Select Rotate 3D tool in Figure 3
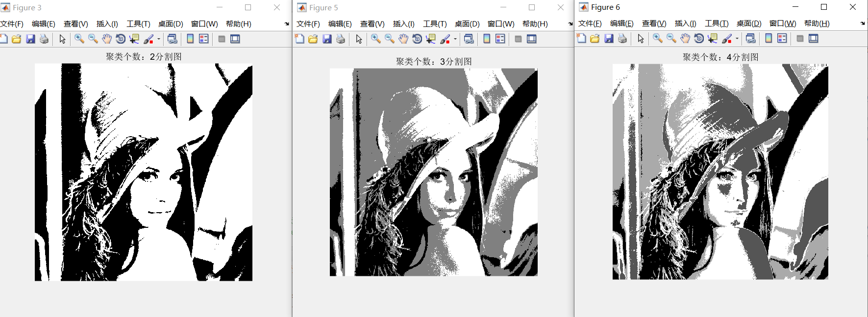The width and height of the screenshot is (868, 317). 121,39
